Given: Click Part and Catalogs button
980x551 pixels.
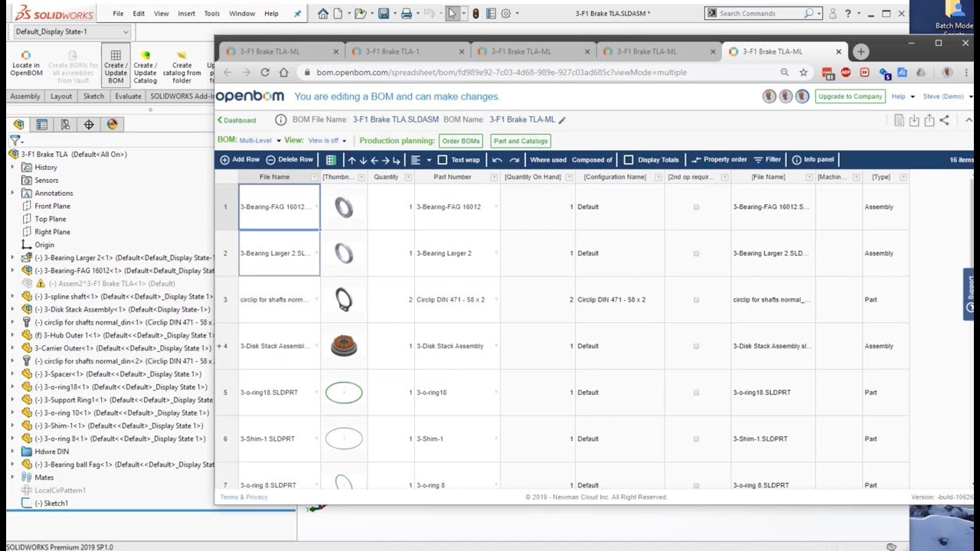Looking at the screenshot, I should pos(521,141).
